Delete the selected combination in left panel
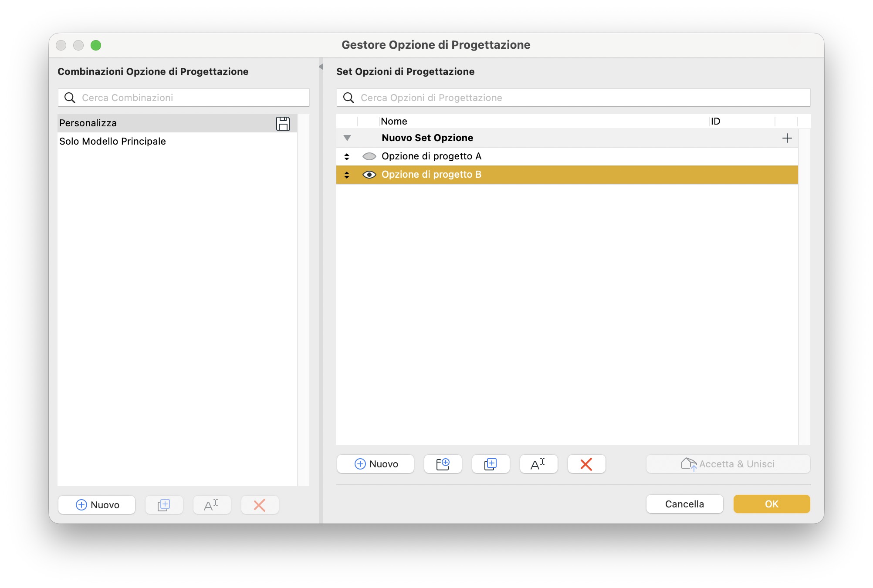 (x=260, y=505)
